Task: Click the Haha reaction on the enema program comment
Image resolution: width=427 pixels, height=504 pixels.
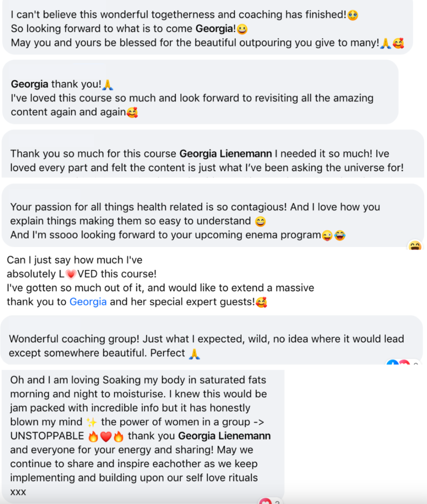Action: [415, 246]
